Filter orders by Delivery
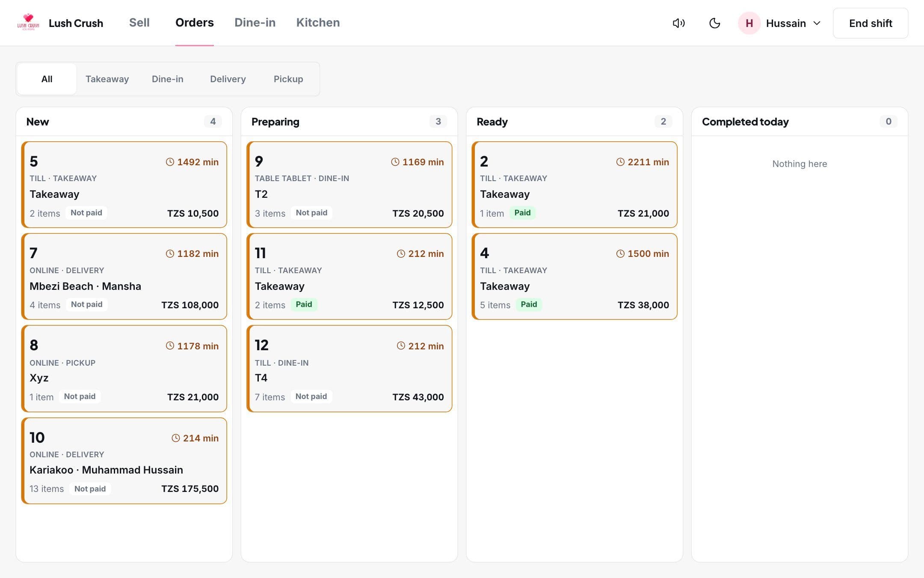 click(x=228, y=79)
